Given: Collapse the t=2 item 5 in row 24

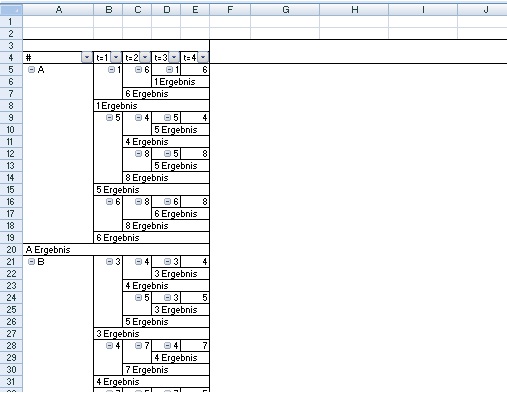Looking at the screenshot, I should [138, 298].
